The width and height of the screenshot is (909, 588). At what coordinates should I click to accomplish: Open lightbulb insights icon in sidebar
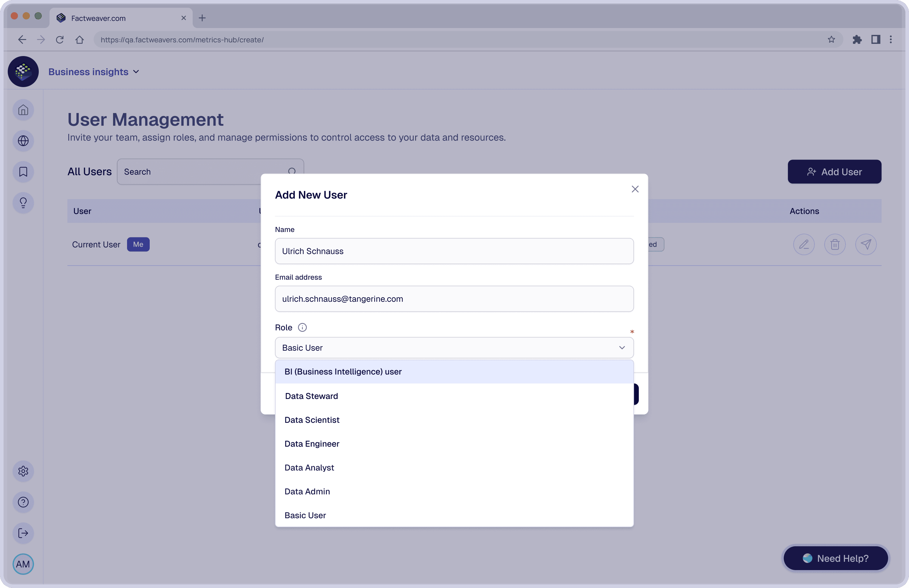pyautogui.click(x=23, y=203)
